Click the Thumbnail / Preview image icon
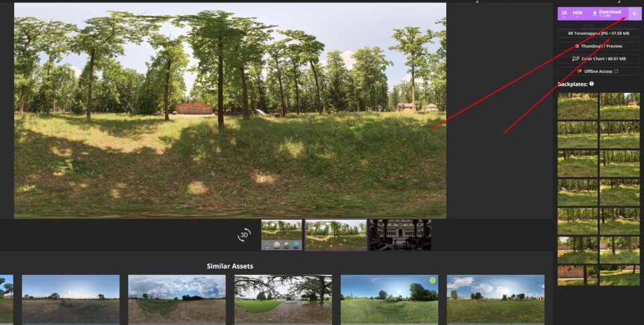The image size is (644, 325). (x=577, y=46)
